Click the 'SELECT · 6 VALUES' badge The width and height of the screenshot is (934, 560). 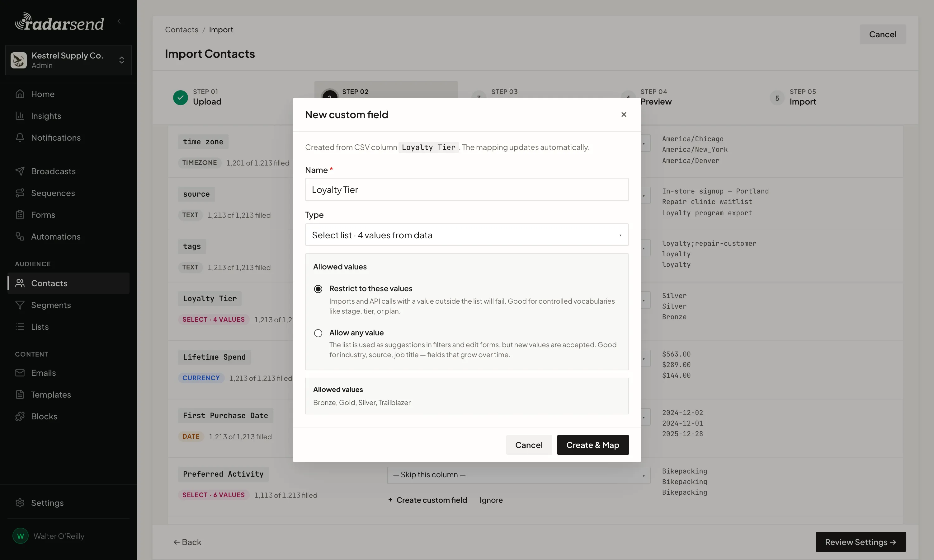click(213, 495)
